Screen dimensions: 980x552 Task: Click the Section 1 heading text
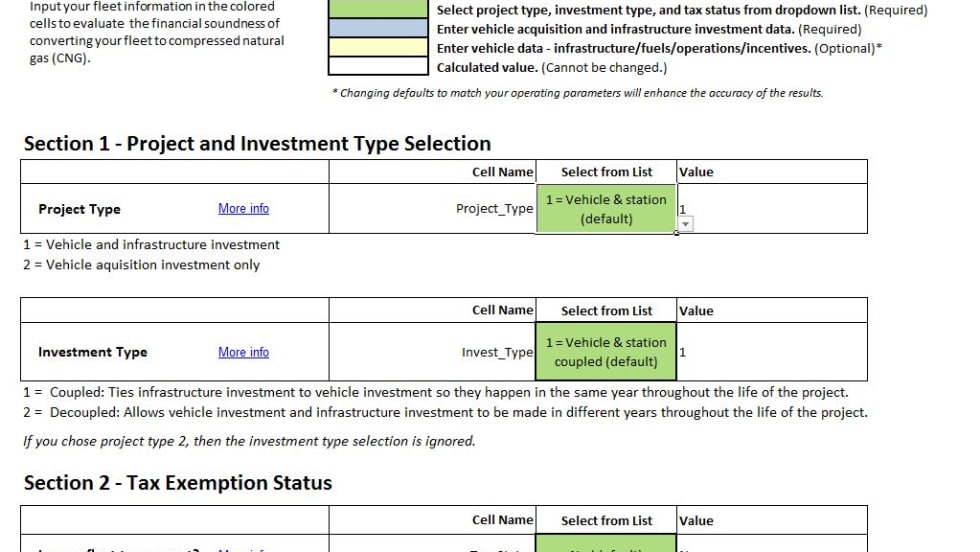coord(257,143)
